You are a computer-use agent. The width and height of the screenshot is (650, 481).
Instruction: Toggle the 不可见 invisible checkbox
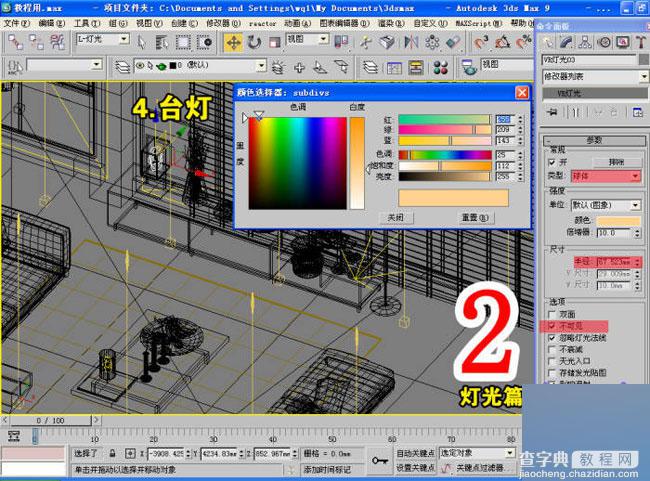click(552, 326)
